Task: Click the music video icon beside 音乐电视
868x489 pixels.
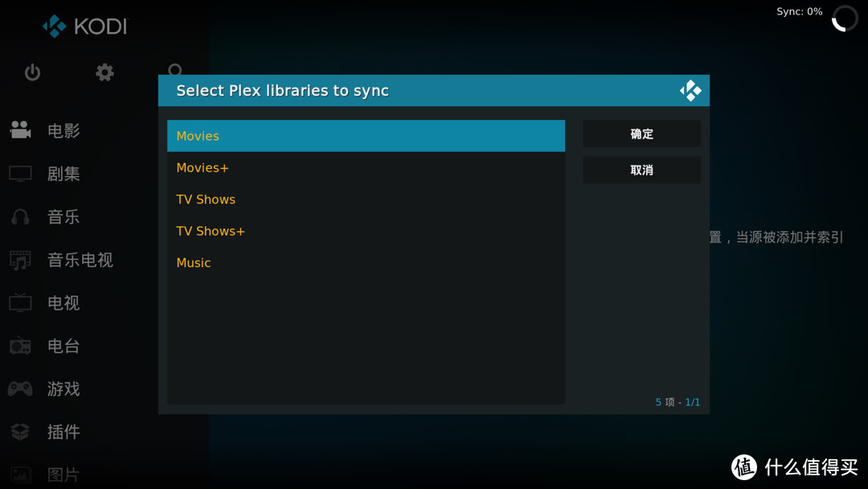Action: click(20, 260)
